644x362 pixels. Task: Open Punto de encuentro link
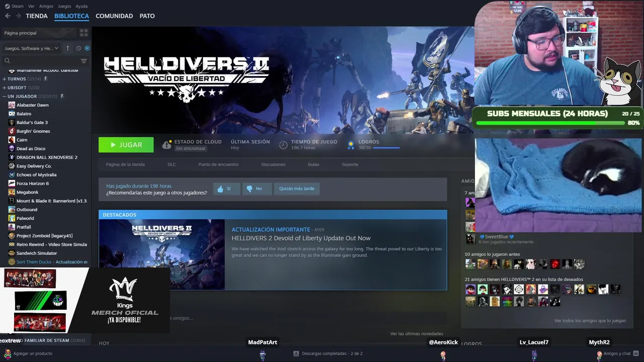[x=218, y=164]
